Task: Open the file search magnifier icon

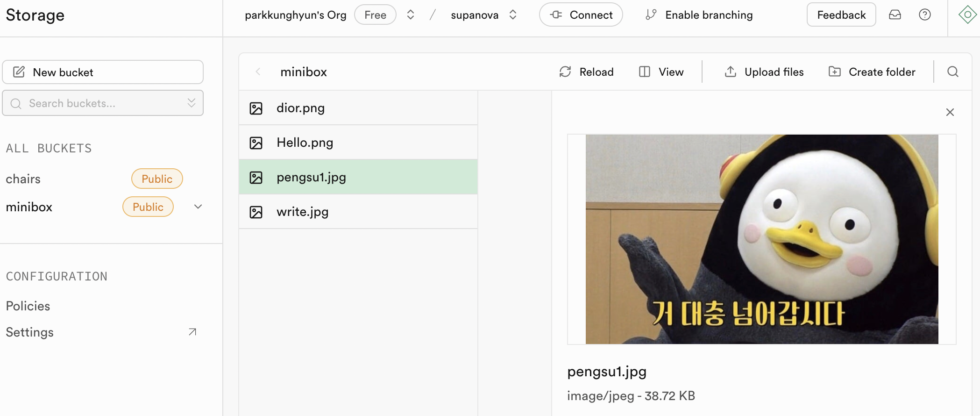Action: click(x=953, y=72)
